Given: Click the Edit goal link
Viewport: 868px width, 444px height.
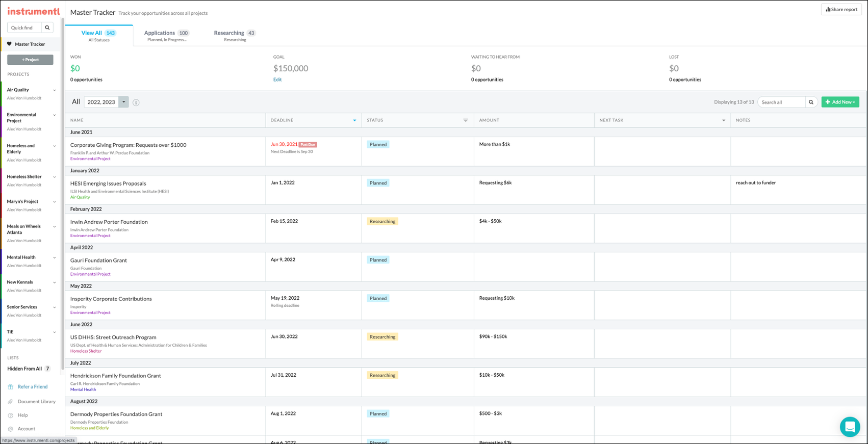Looking at the screenshot, I should [x=277, y=80].
